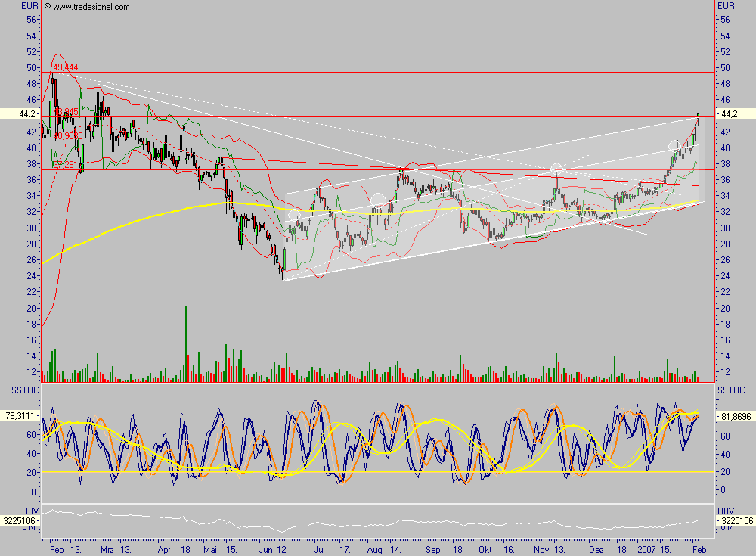This screenshot has height=556, width=756.
Task: Click the EUR label above left price axis
Action: click(x=30, y=6)
